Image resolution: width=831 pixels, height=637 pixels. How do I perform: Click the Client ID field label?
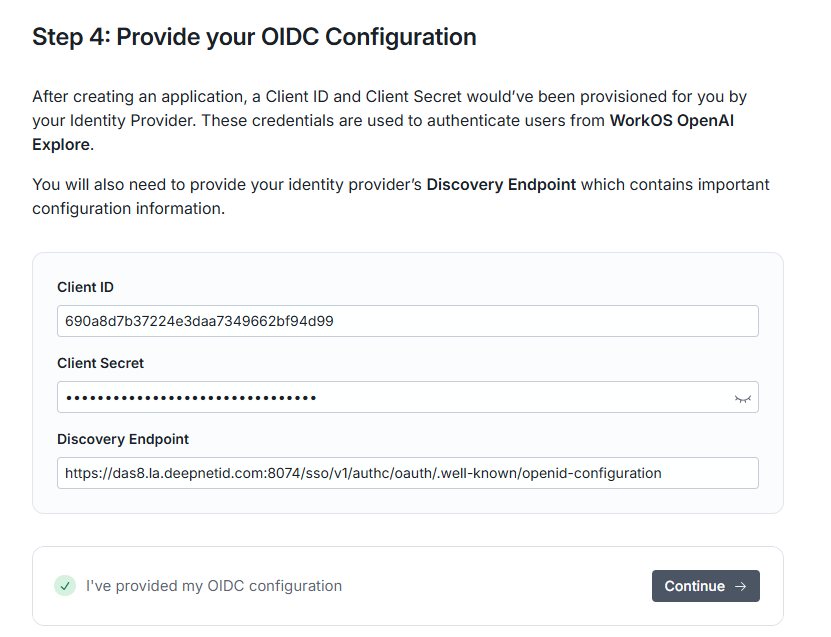point(85,287)
